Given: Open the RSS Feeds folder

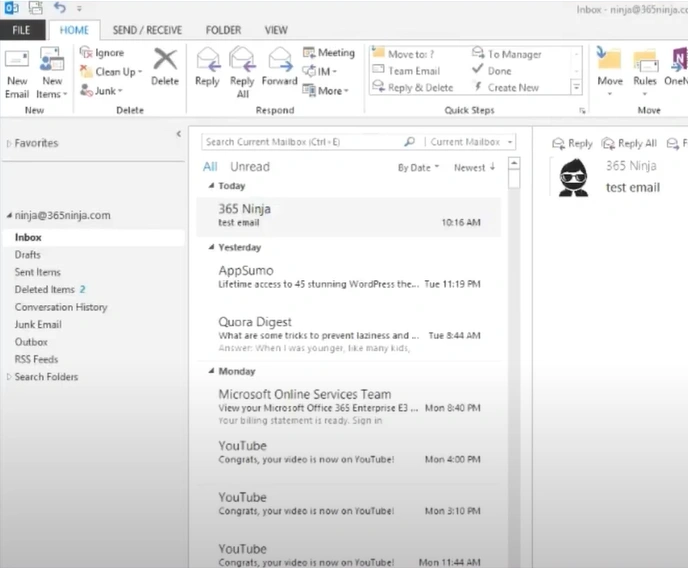Looking at the screenshot, I should click(36, 359).
